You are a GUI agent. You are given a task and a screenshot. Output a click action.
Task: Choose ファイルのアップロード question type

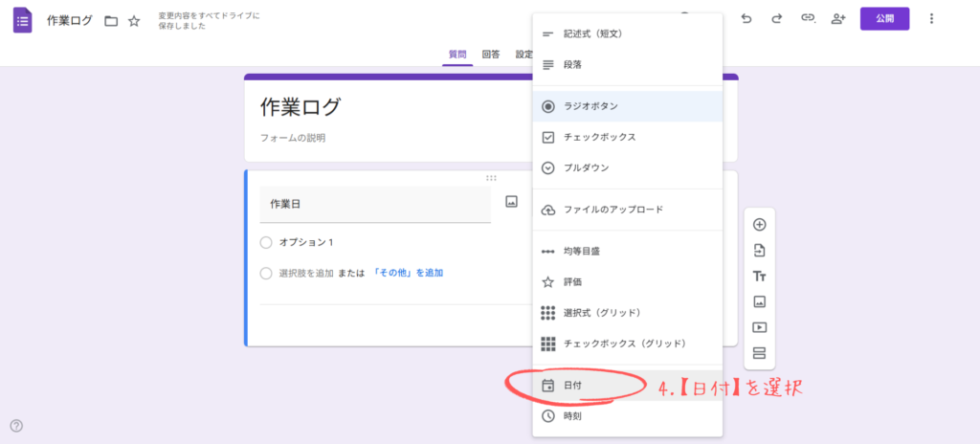(x=628, y=210)
